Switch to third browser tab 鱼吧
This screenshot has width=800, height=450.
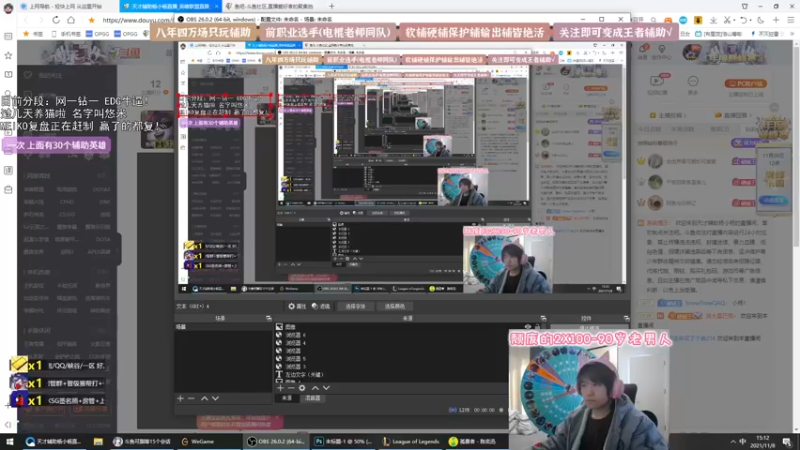[x=273, y=6]
